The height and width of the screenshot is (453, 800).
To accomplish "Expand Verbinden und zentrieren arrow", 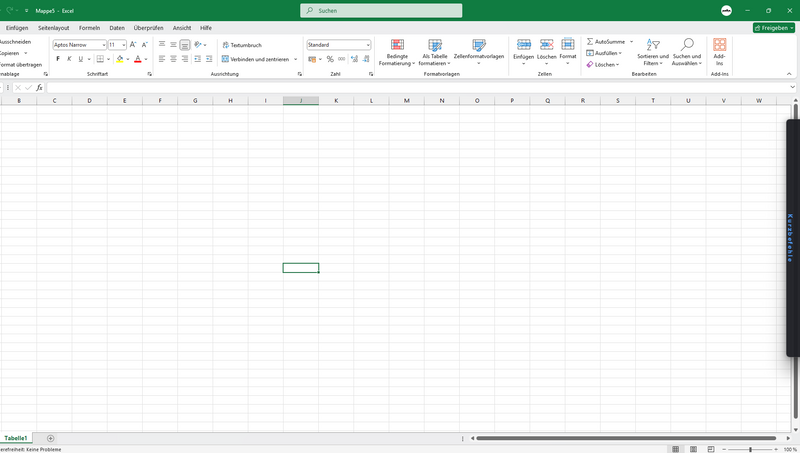I will click(295, 59).
